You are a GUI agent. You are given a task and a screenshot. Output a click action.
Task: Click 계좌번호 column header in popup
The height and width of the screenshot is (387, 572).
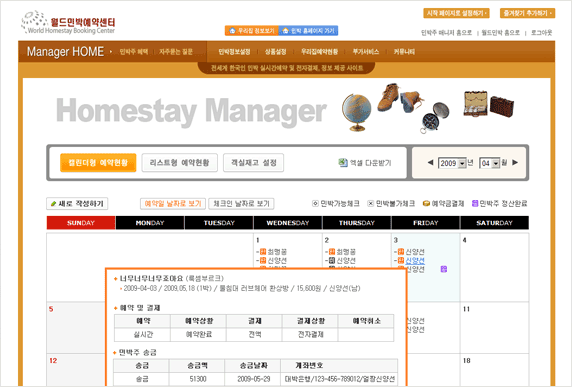[x=339, y=365]
